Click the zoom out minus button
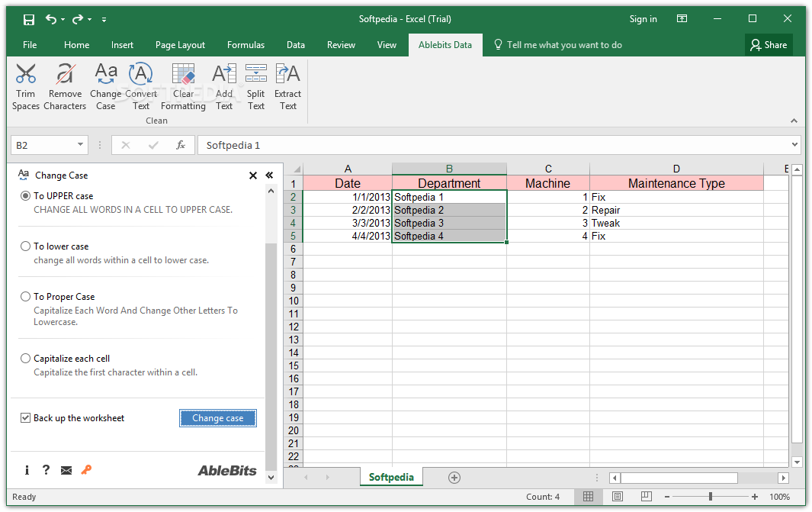Screen dimensions: 812x512 [x=667, y=497]
